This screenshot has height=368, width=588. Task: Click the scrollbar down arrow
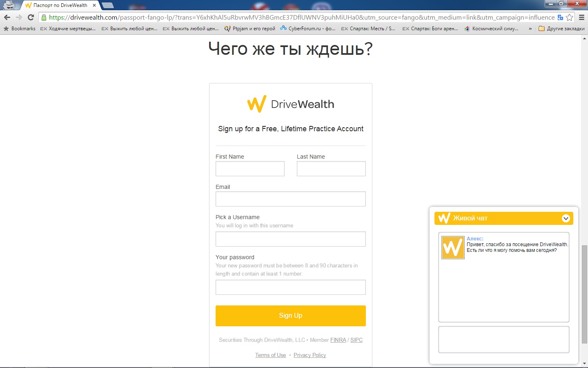585,364
